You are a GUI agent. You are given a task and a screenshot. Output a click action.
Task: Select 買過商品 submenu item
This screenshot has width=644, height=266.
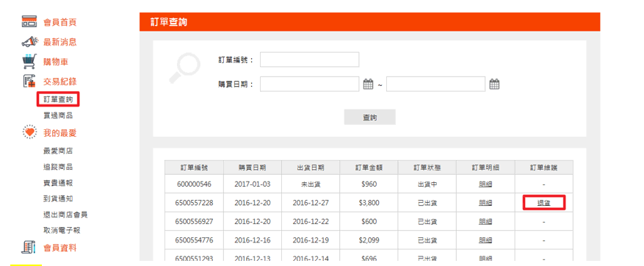58,116
